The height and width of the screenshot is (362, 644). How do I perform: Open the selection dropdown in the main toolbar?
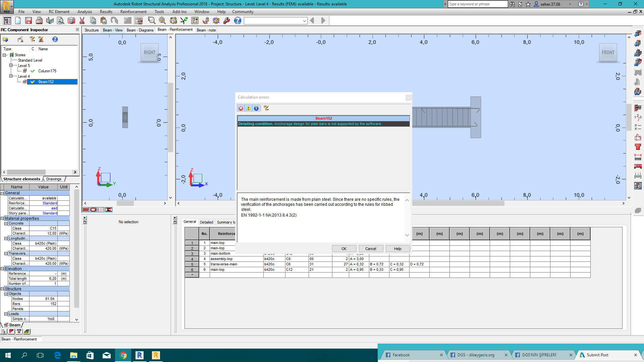point(305,20)
